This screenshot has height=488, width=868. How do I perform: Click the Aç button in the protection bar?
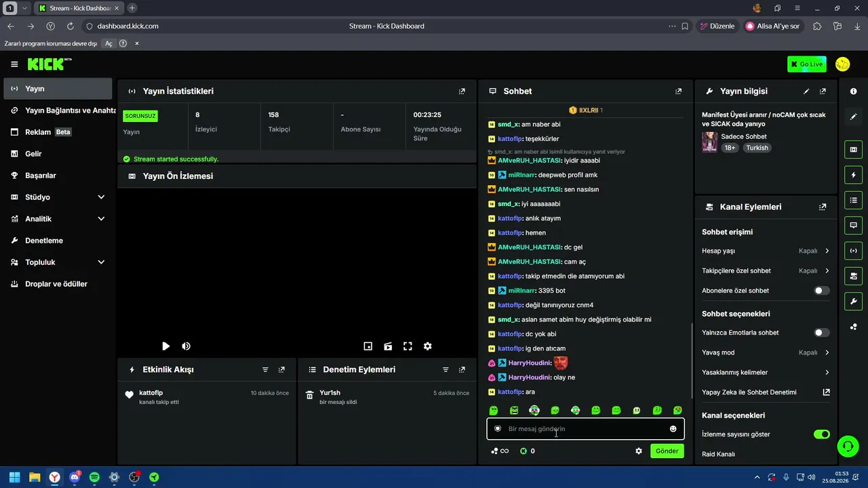(108, 43)
